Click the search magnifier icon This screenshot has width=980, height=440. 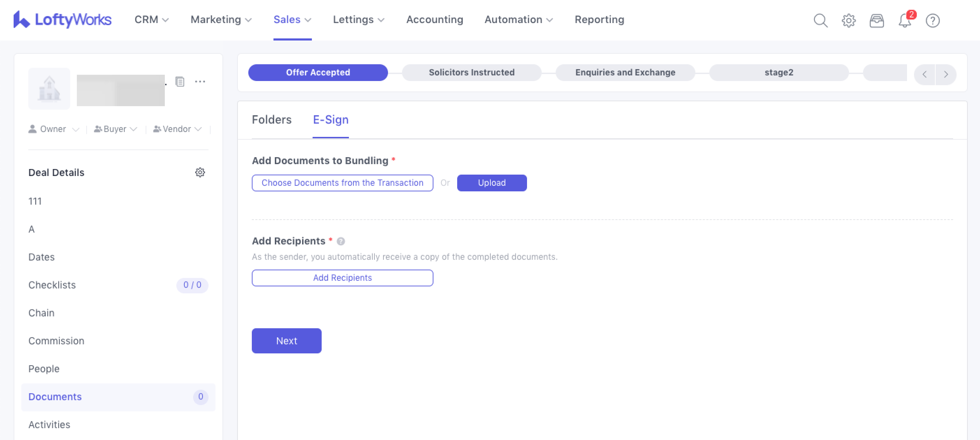point(820,20)
